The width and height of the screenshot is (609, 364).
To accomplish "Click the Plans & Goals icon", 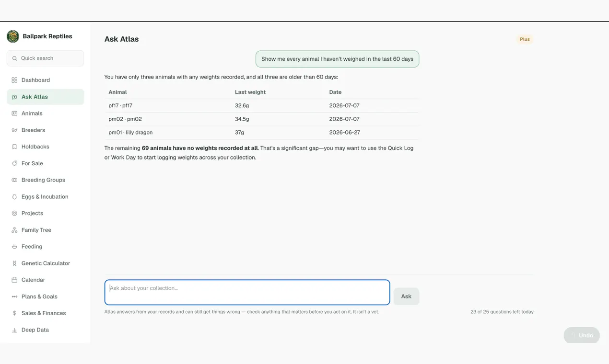I will [x=14, y=296].
